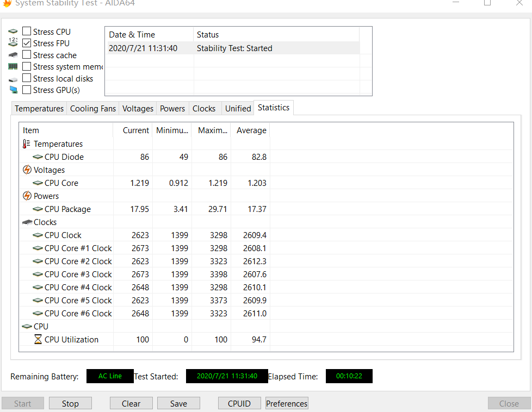The height and width of the screenshot is (412, 532).
Task: Tick the Stress system memory checkbox
Action: [27, 66]
